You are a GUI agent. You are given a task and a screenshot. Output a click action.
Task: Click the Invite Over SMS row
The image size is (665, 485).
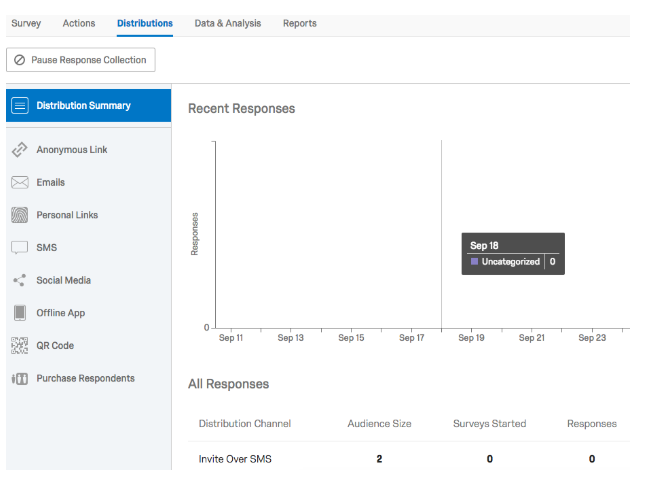[409, 459]
